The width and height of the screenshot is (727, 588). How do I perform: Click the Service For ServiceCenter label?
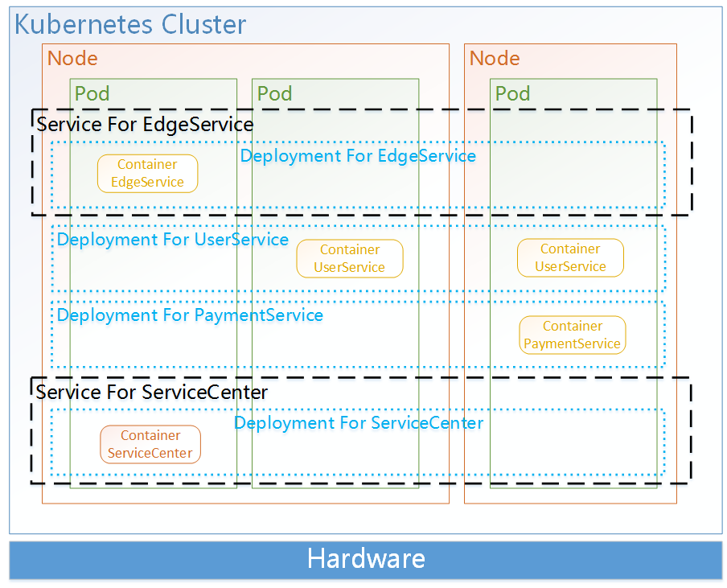152,393
